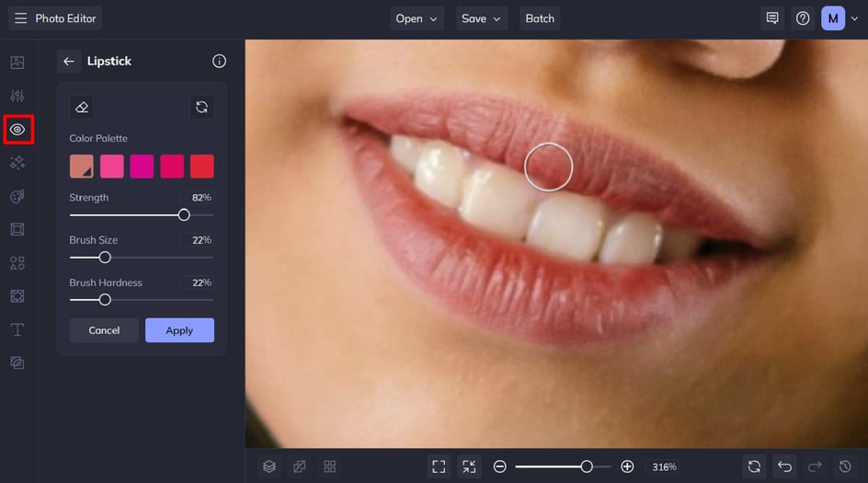This screenshot has height=483, width=868.
Task: Toggle the grid view icon in bottom bar
Action: point(330,467)
